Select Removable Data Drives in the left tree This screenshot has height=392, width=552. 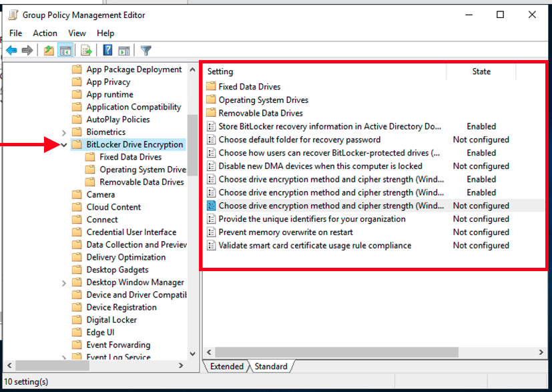[x=142, y=182]
